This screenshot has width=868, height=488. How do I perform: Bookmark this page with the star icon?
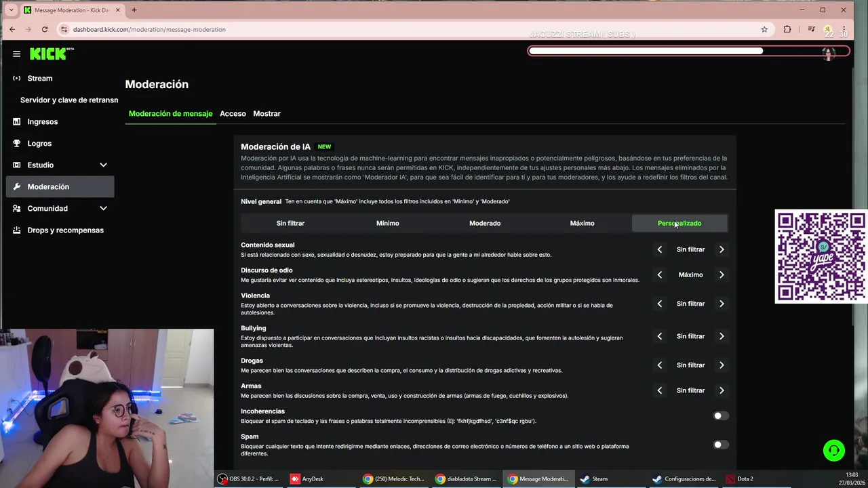[x=764, y=29]
